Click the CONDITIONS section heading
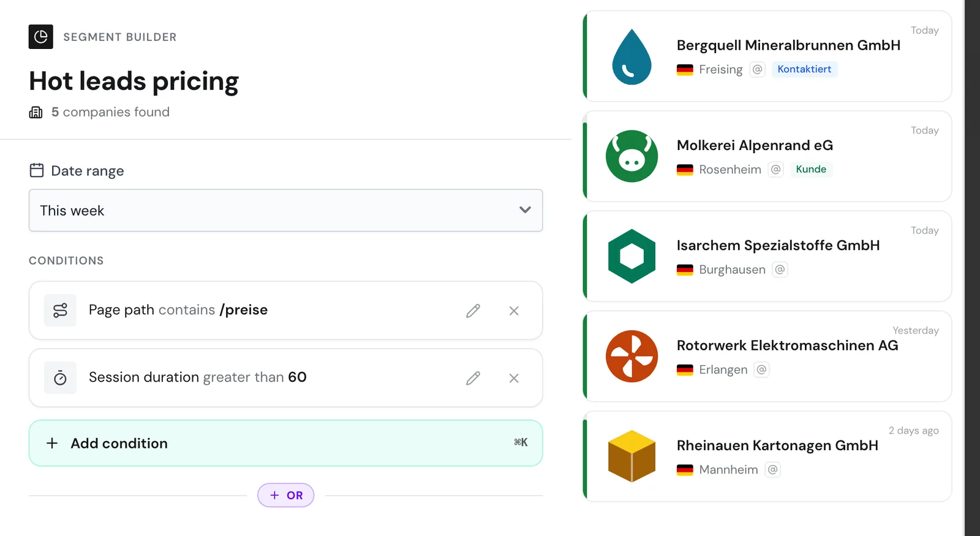Image resolution: width=980 pixels, height=536 pixels. (x=66, y=260)
